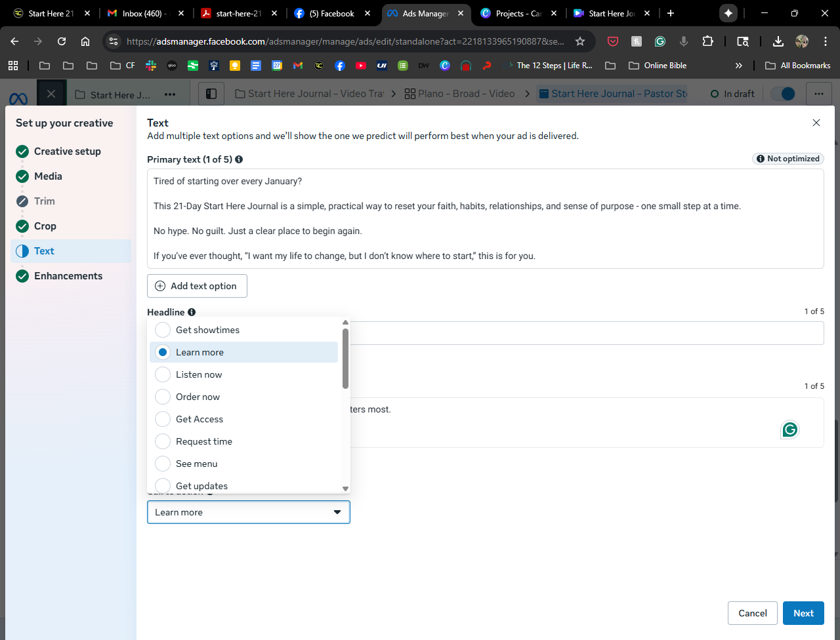
Task: Open the Crop step in sidebar
Action: [45, 226]
